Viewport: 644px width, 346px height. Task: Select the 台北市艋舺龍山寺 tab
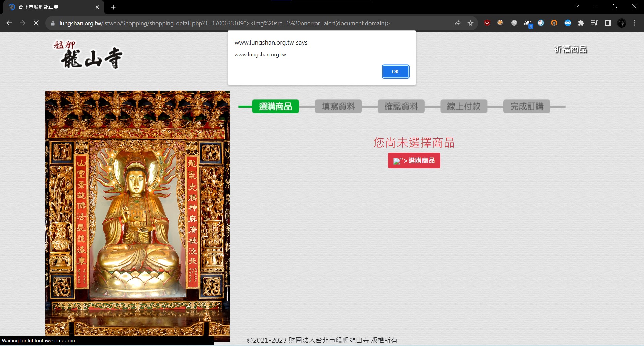point(54,7)
